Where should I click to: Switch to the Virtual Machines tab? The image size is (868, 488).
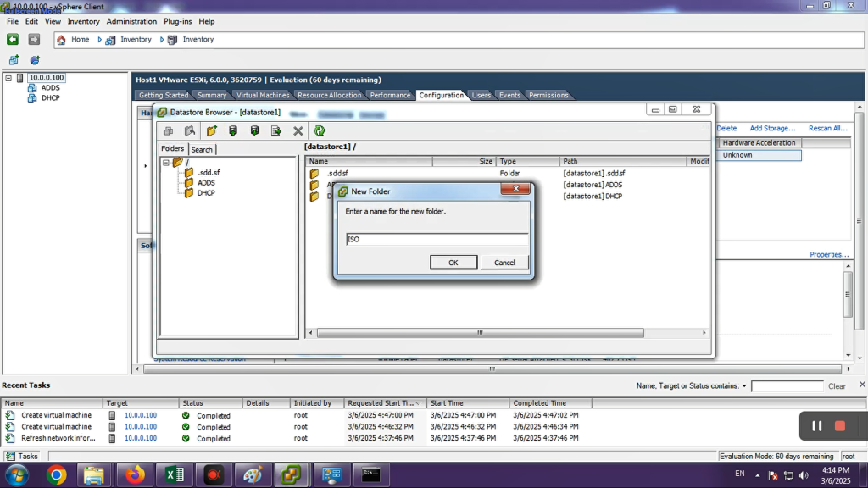point(263,95)
